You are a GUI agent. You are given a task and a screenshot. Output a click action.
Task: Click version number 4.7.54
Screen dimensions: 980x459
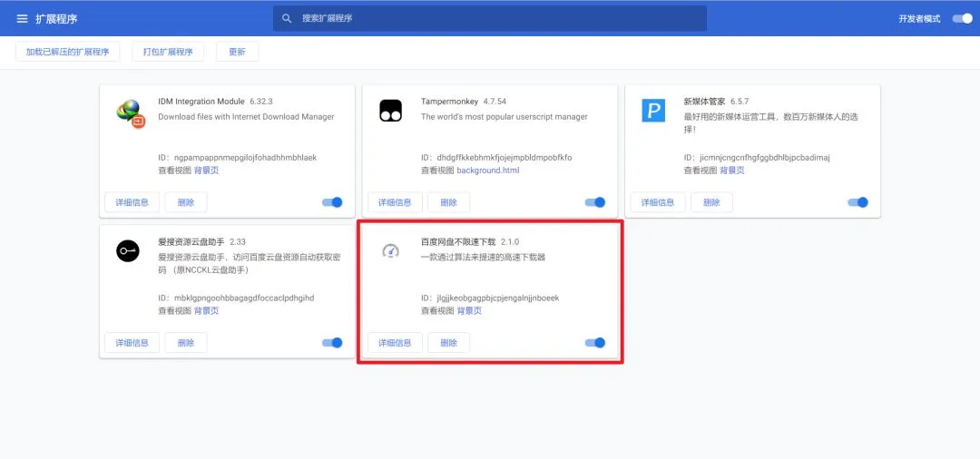coord(495,102)
